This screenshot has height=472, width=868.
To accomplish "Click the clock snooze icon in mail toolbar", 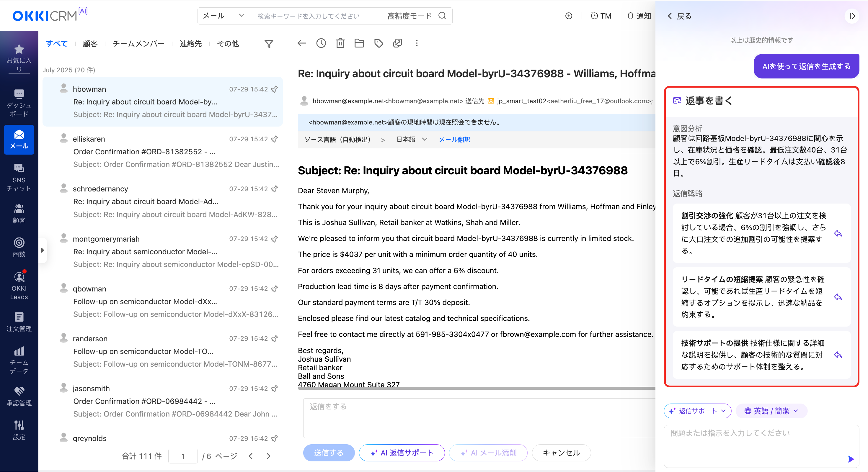I will (x=321, y=43).
